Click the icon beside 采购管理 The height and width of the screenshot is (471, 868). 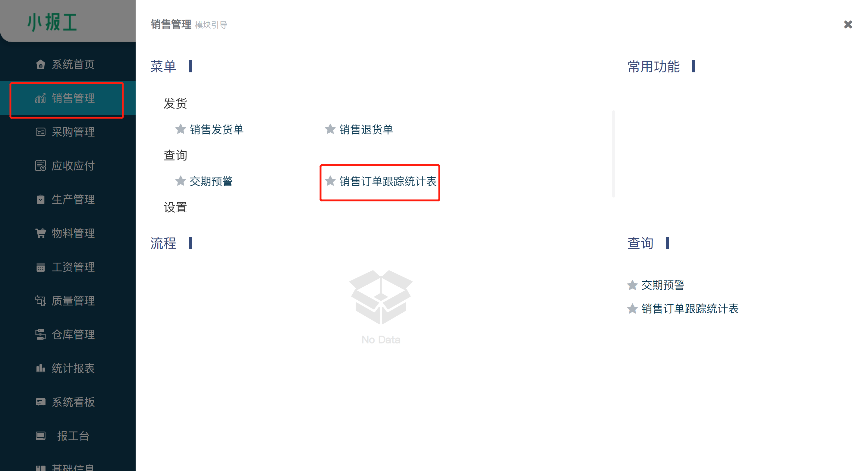point(40,132)
